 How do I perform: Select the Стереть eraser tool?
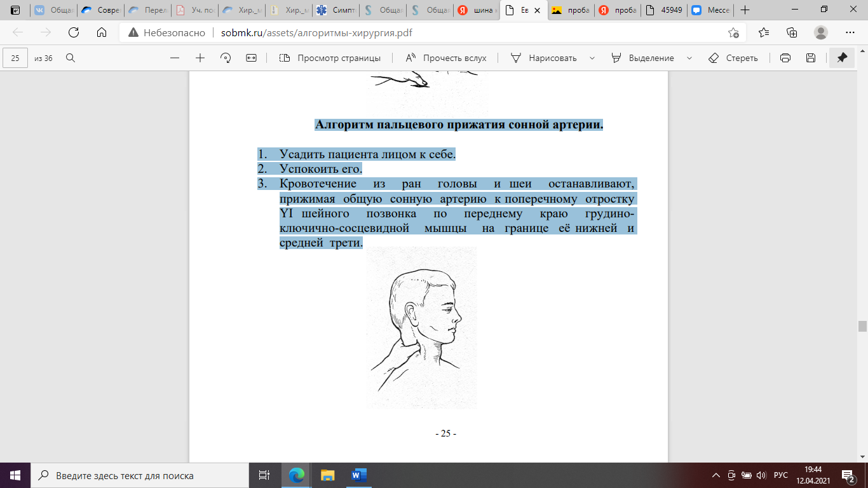tap(733, 58)
